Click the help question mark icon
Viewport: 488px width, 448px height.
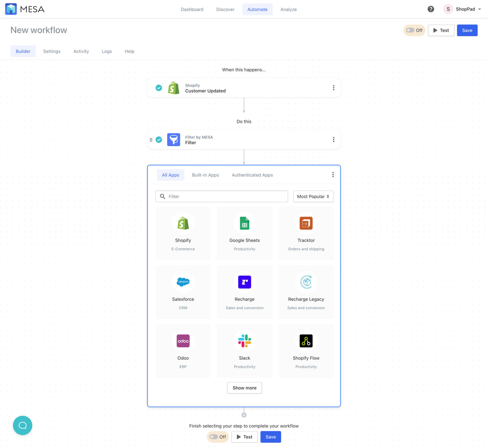[x=431, y=9]
